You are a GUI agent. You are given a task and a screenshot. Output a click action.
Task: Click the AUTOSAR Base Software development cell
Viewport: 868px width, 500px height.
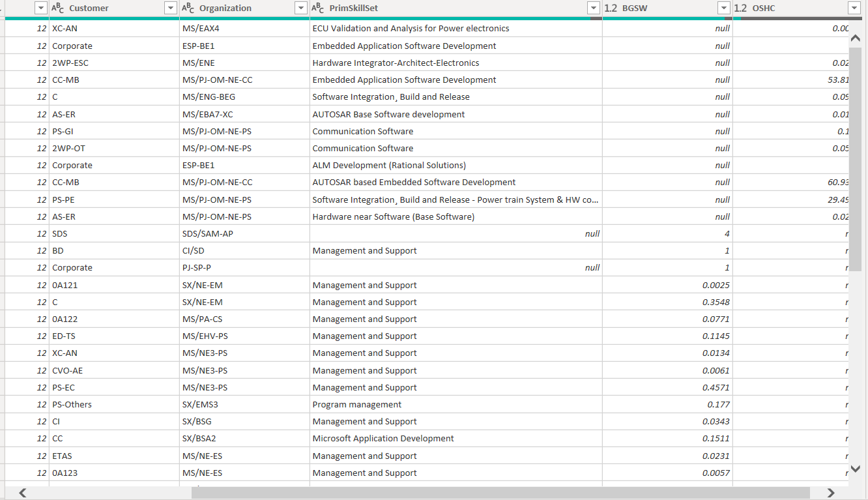[x=456, y=114]
